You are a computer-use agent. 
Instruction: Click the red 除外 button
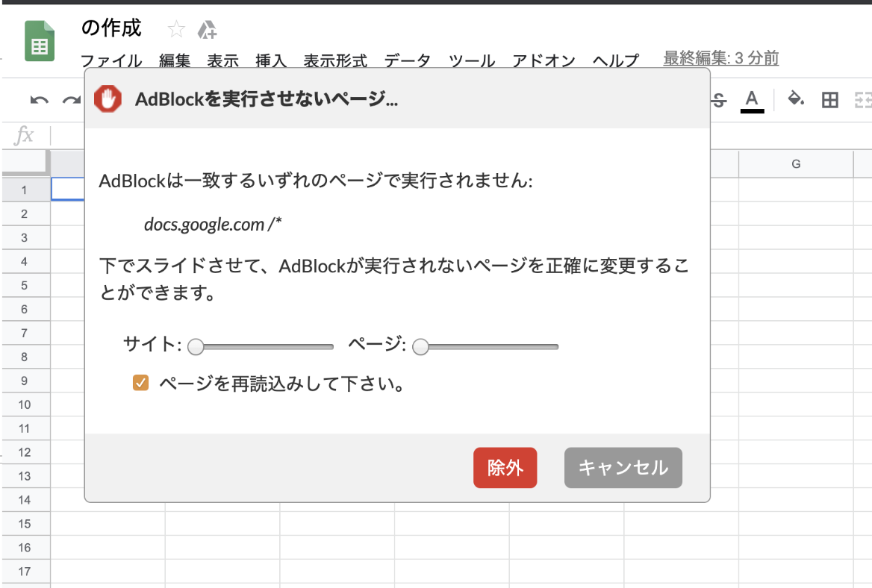click(505, 467)
